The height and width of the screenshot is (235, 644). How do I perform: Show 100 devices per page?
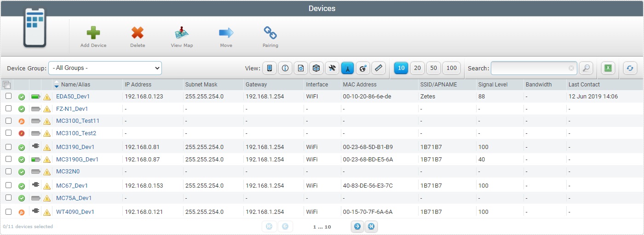[x=452, y=68]
